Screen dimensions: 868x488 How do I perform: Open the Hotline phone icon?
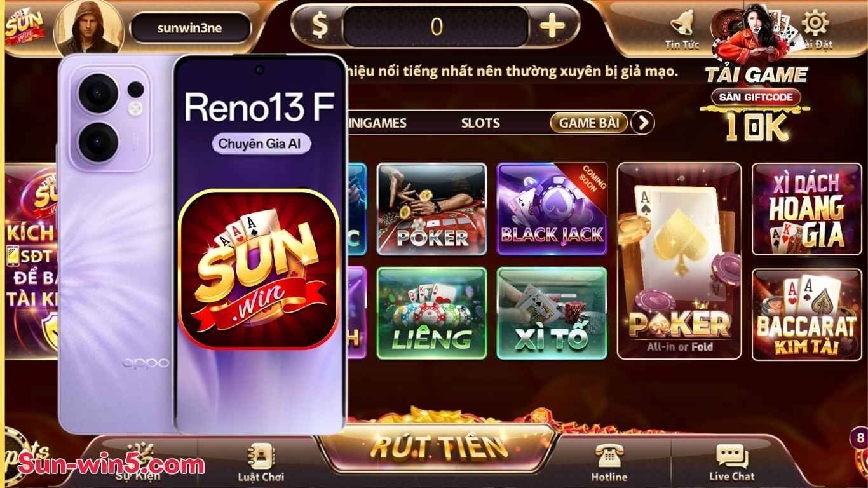coord(609,456)
